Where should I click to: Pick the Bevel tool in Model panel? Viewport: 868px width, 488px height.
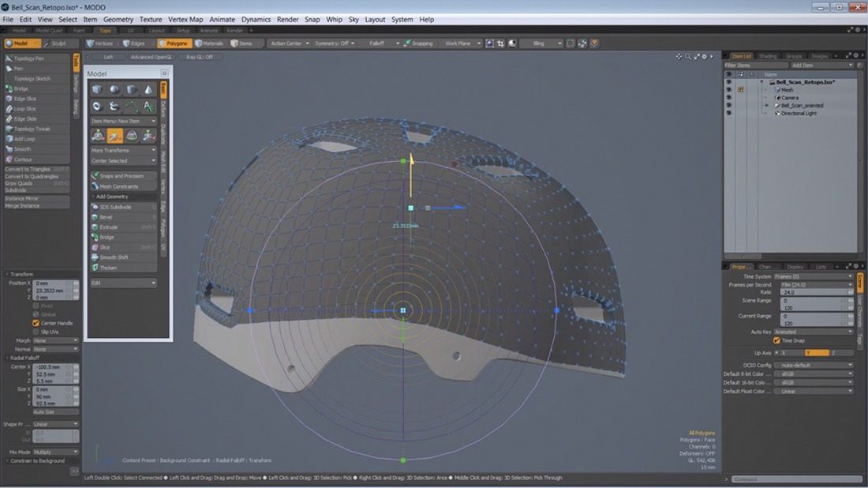tap(107, 217)
